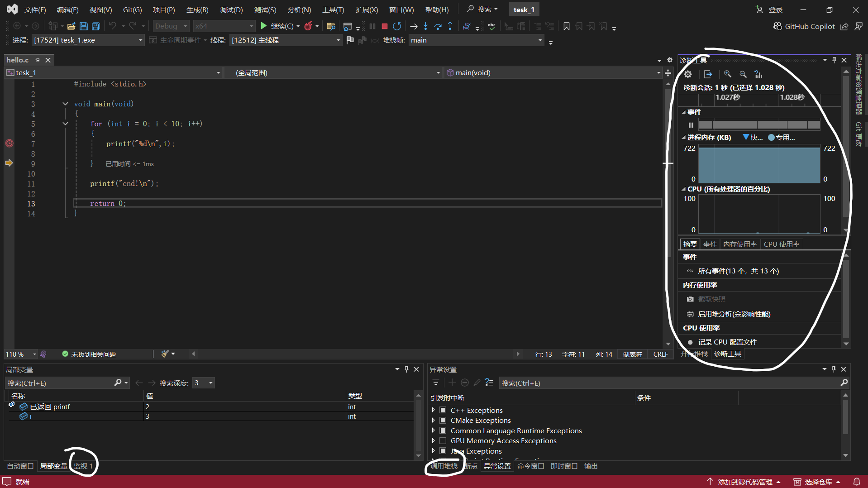
Task: Open the thread [12512] dropdown
Action: (286, 40)
